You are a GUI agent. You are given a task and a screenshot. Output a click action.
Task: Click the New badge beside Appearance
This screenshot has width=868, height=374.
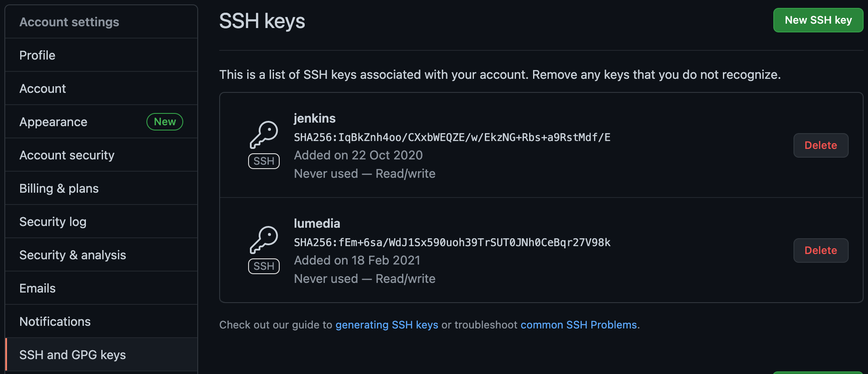coord(165,122)
